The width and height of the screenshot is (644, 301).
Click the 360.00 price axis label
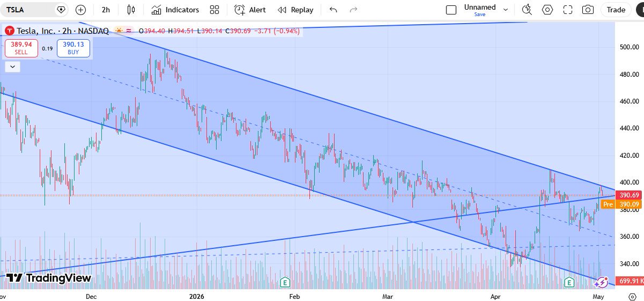point(628,237)
